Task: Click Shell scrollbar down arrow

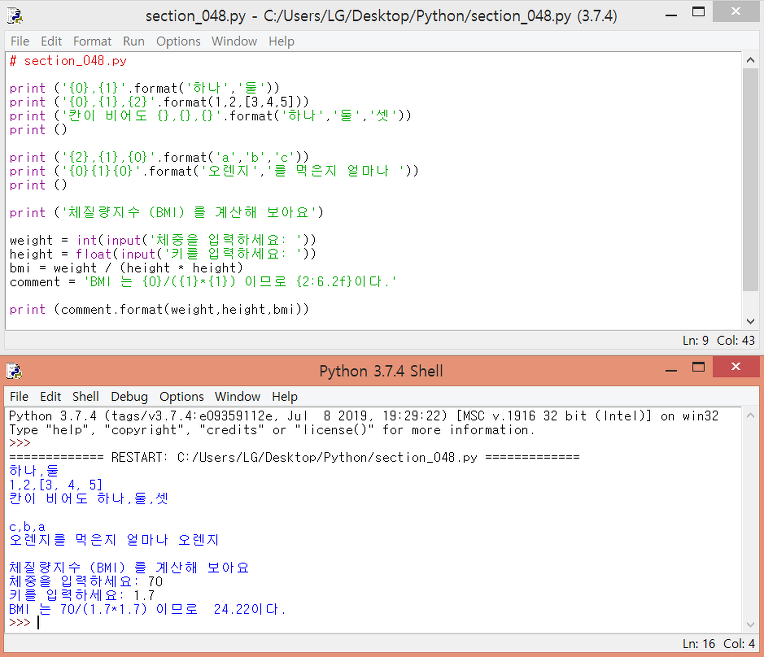Action: pyautogui.click(x=750, y=625)
